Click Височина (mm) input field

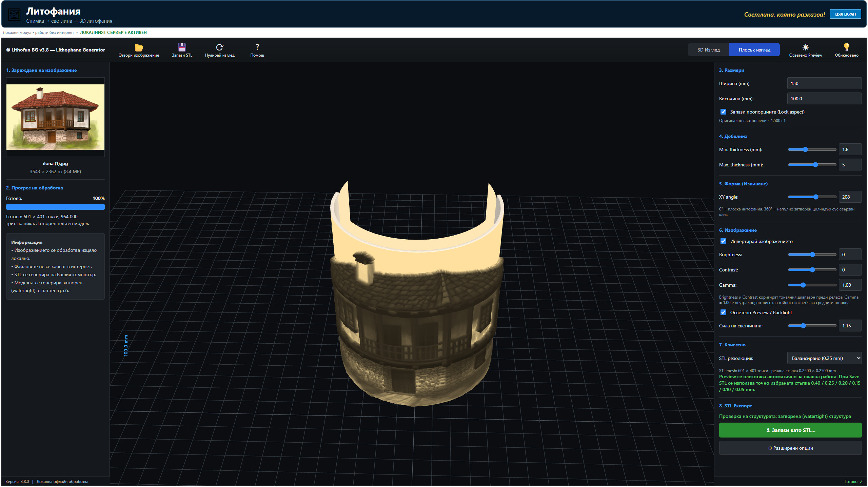(824, 99)
